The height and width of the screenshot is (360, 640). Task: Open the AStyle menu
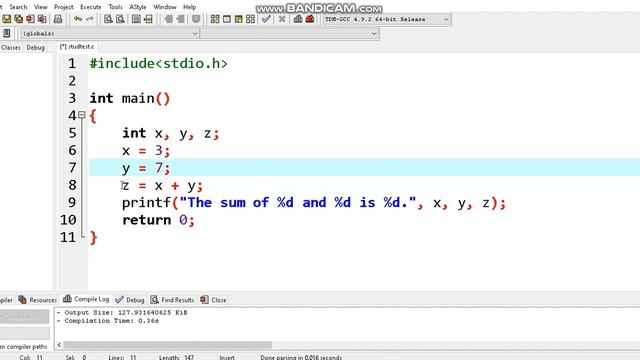pos(138,7)
